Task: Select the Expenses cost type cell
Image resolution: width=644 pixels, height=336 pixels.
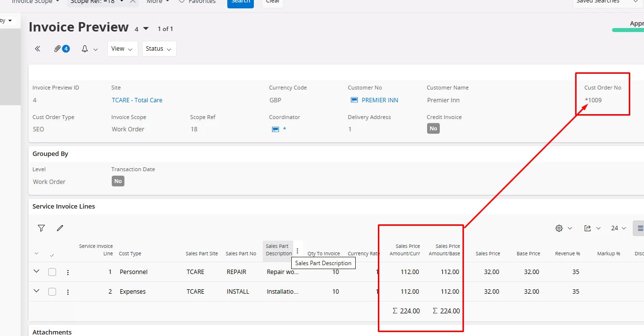Action: pos(132,292)
